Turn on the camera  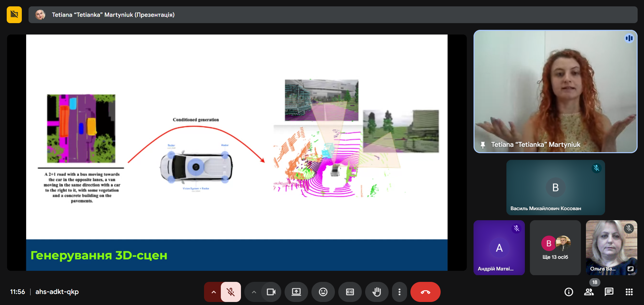271,292
